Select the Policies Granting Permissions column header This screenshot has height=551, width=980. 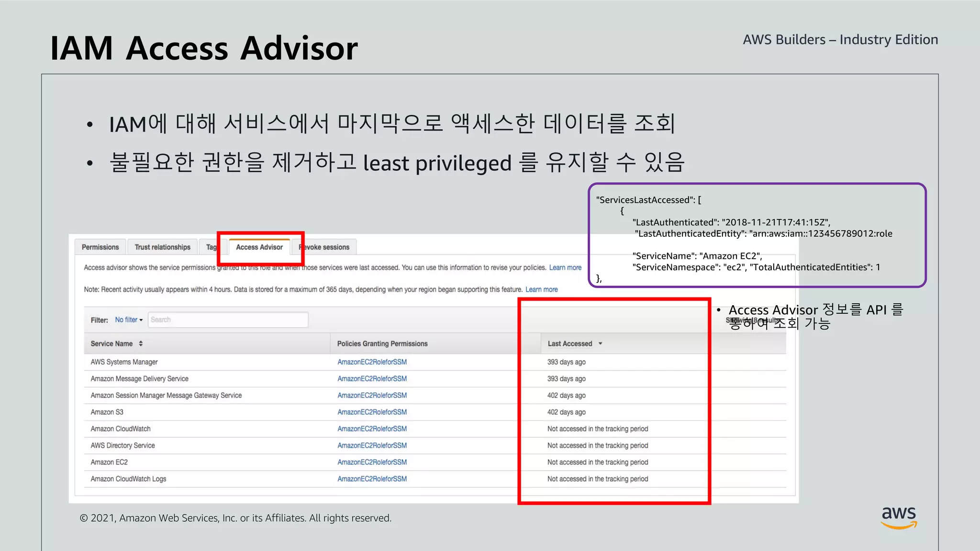pyautogui.click(x=382, y=343)
